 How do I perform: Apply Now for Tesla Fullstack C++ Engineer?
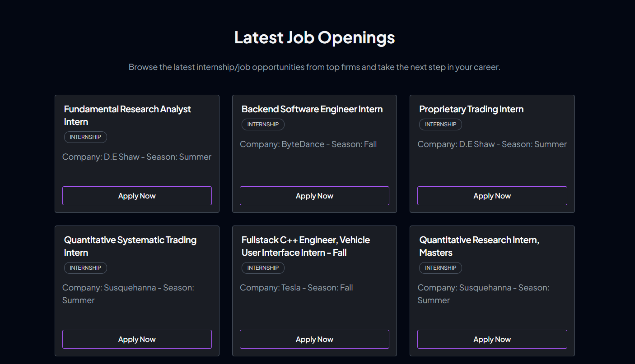click(314, 339)
